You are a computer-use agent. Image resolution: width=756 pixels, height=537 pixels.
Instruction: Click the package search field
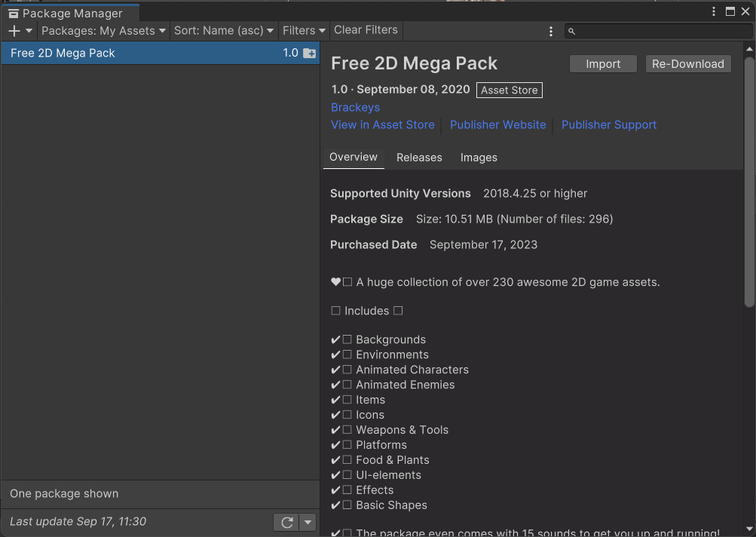coord(658,31)
